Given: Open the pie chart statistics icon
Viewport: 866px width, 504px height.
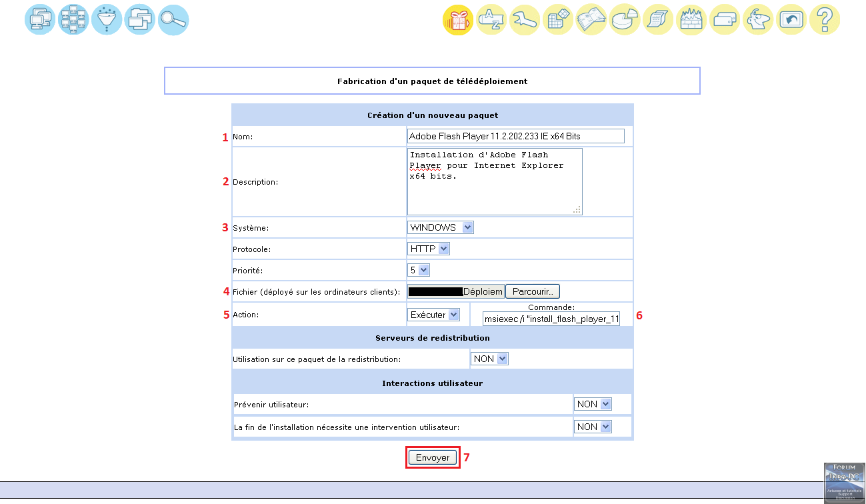Looking at the screenshot, I should [625, 20].
